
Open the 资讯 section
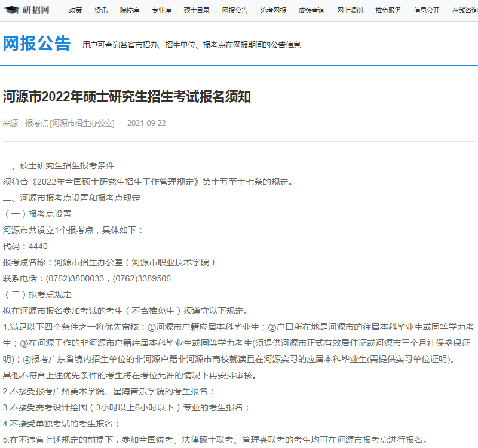[100, 10]
